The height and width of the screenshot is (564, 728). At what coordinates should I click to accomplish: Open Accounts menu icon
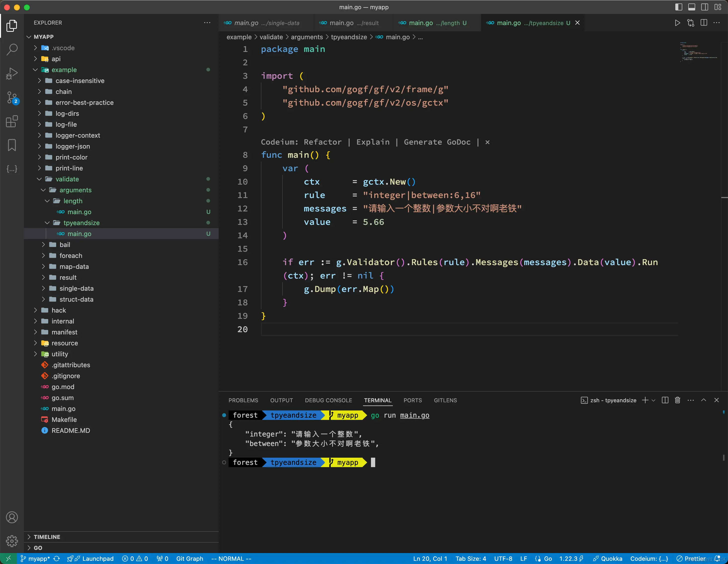coord(12,518)
